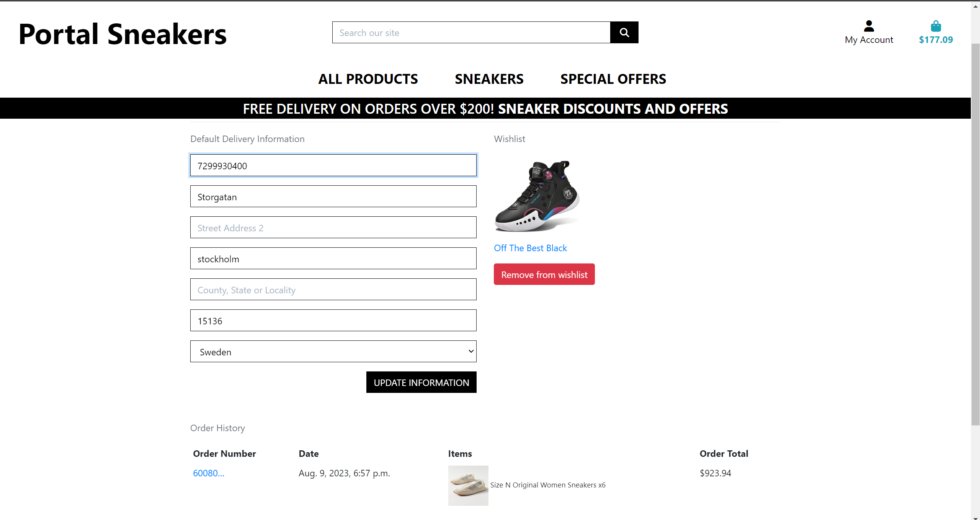The width and height of the screenshot is (980, 520).
Task: Click the search magnifier icon
Action: [624, 32]
